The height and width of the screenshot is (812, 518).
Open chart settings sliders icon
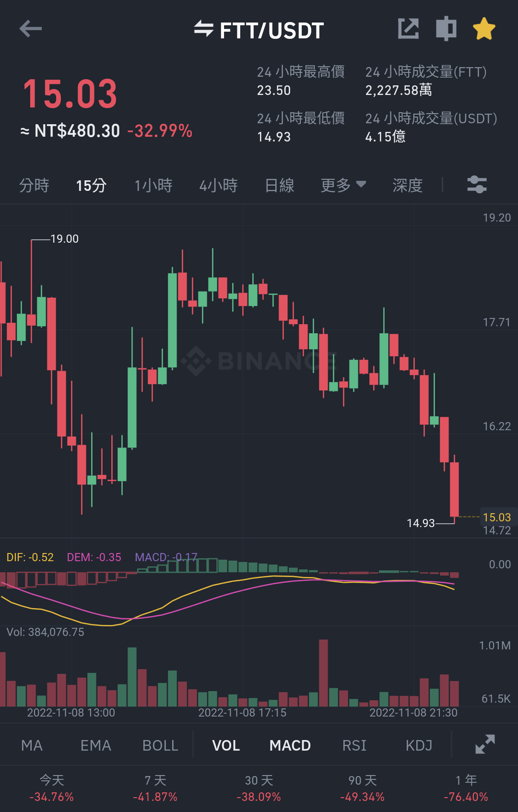pos(477,185)
